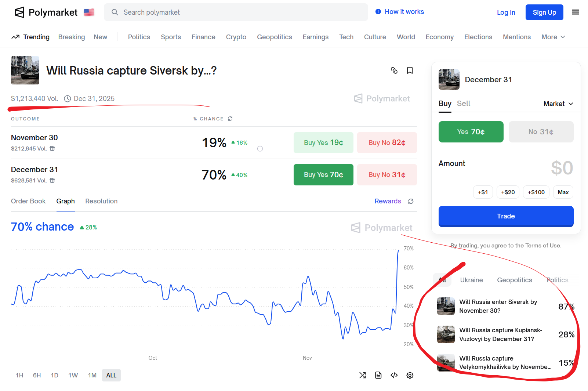Click the Siversk market thumbnail image
This screenshot has width=588, height=391.
(25, 70)
